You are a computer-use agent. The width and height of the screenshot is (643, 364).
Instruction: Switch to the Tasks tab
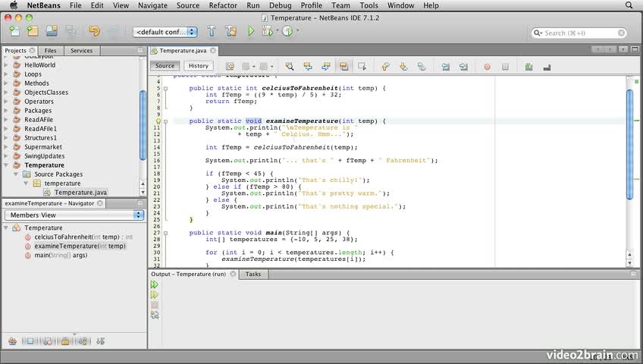(252, 274)
